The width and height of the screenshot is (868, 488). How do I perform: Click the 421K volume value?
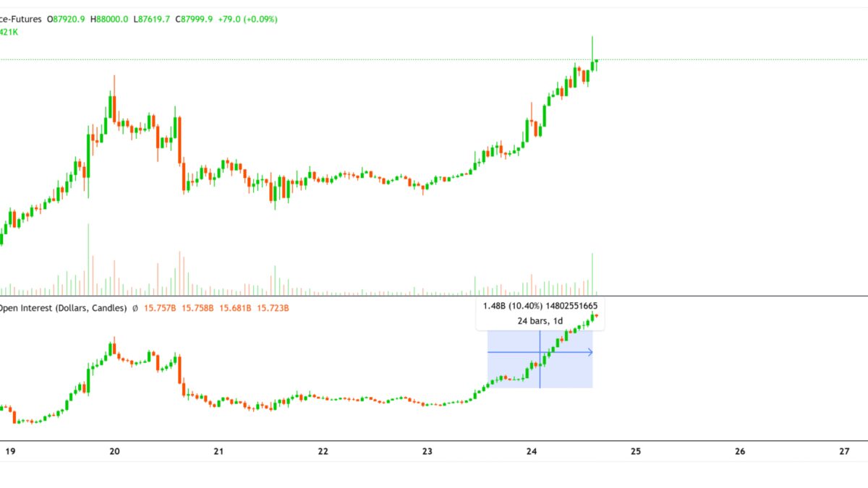tap(9, 32)
